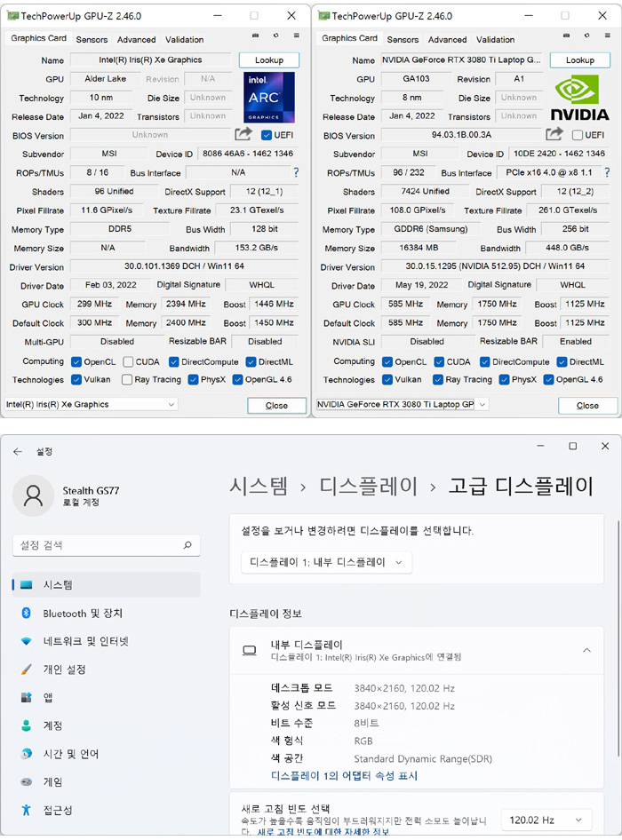Go back using the Settings back arrow

[18, 452]
